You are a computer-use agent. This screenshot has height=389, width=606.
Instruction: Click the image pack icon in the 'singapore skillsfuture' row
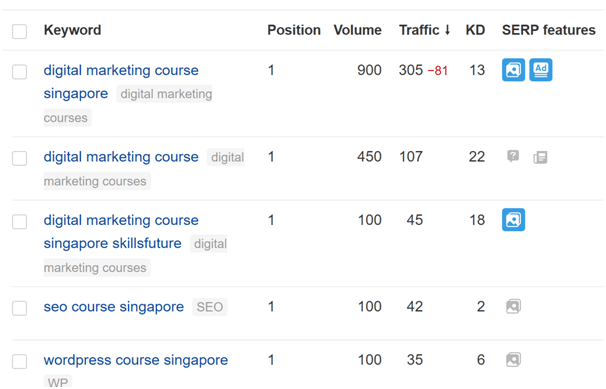pos(513,220)
